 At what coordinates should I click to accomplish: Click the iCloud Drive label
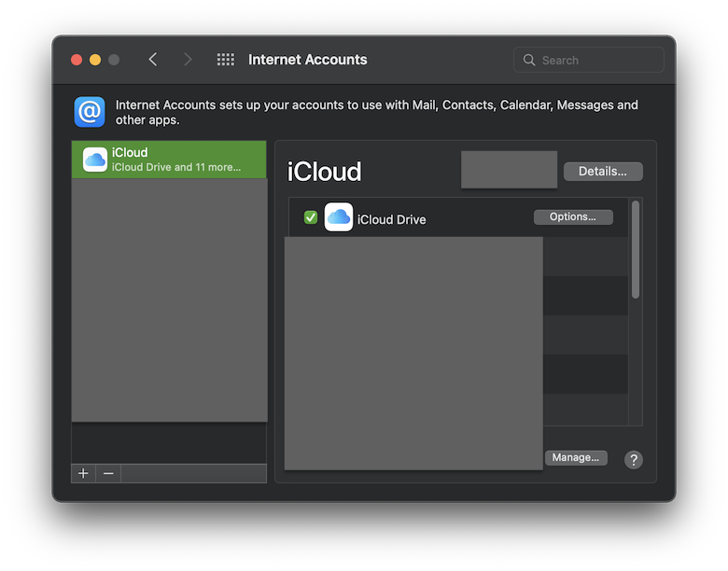point(391,219)
